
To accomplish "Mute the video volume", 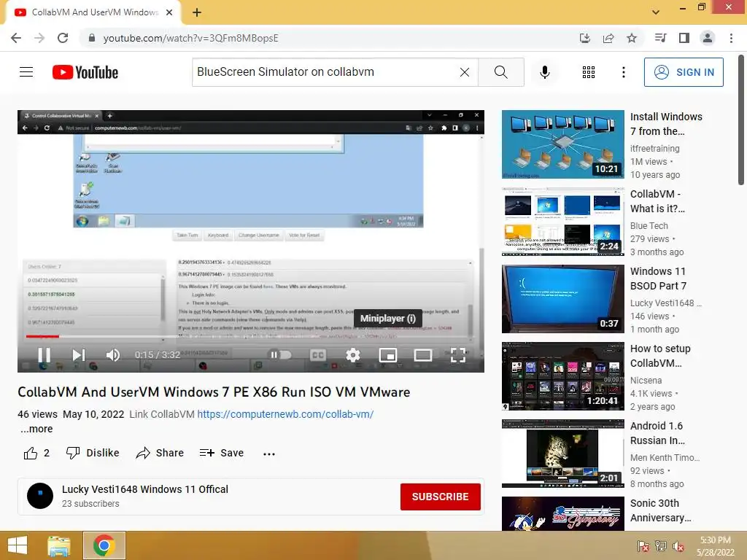I will click(x=113, y=355).
